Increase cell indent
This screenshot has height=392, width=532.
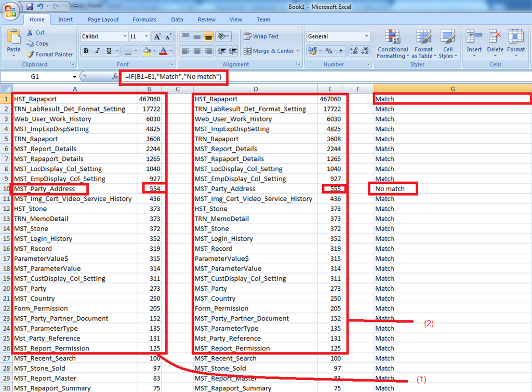(233, 51)
